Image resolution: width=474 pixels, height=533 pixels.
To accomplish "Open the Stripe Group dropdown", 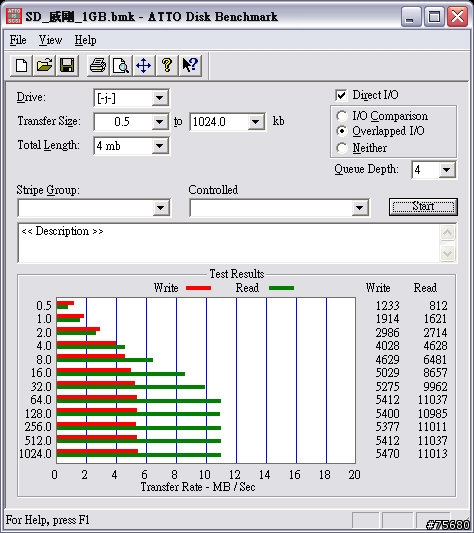I will 161,208.
